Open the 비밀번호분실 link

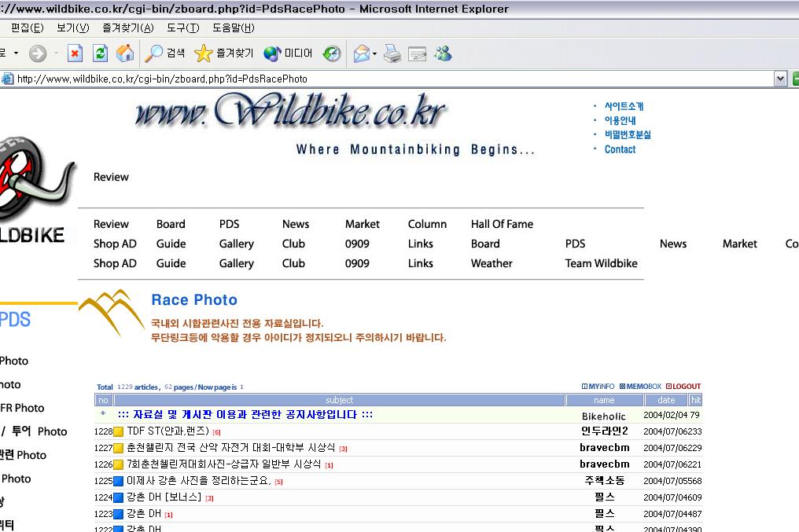pyautogui.click(x=628, y=135)
